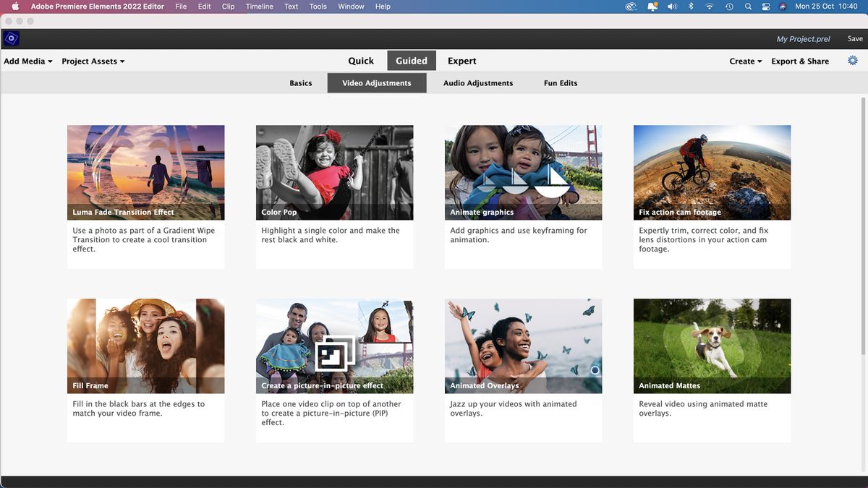Open the Timeline menu
Viewport: 868px width, 488px height.
tap(259, 6)
